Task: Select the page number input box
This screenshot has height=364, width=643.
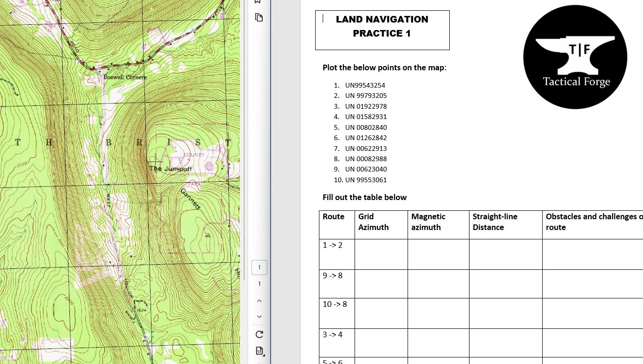Action: 259,267
